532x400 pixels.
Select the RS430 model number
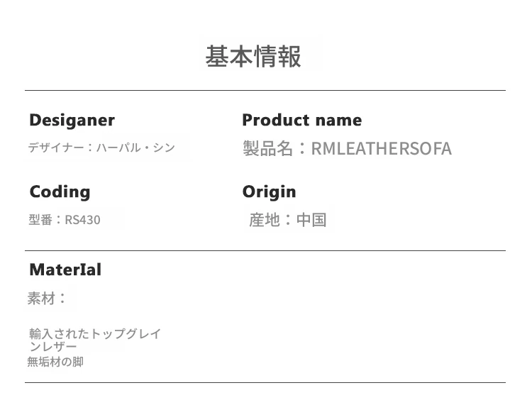[x=82, y=220]
